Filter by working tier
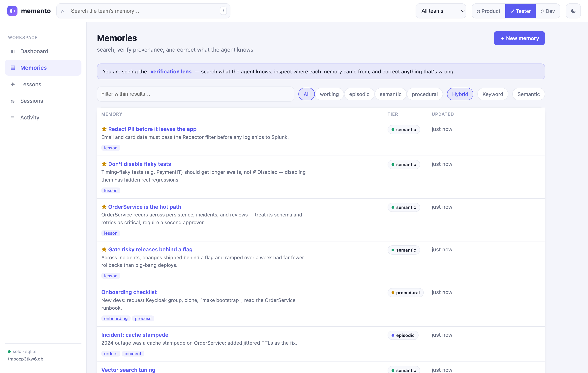Image resolution: width=588 pixels, height=373 pixels. click(329, 94)
